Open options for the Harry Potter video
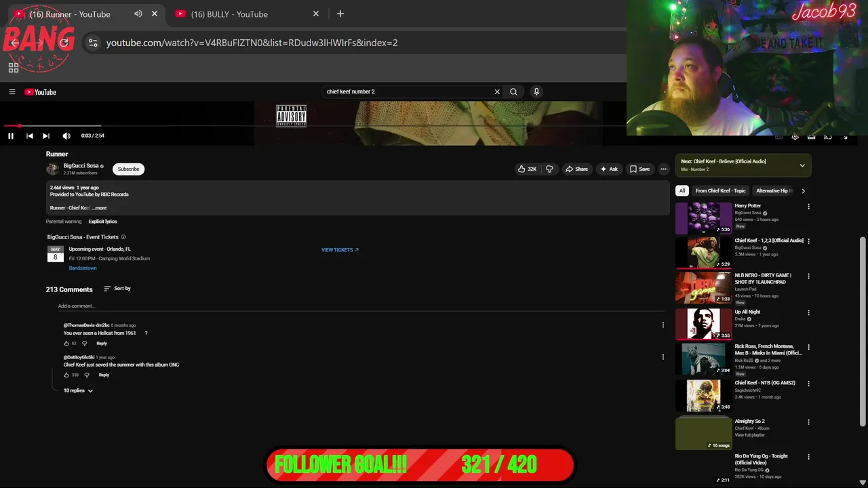This screenshot has height=488, width=868. [x=808, y=207]
